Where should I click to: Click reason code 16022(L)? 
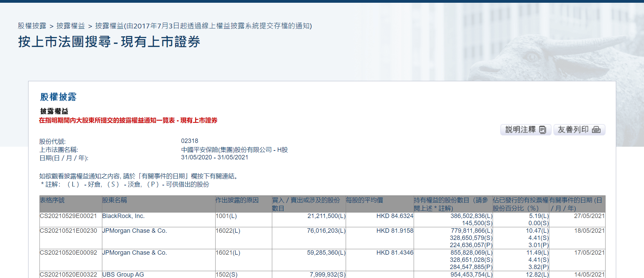(x=228, y=231)
